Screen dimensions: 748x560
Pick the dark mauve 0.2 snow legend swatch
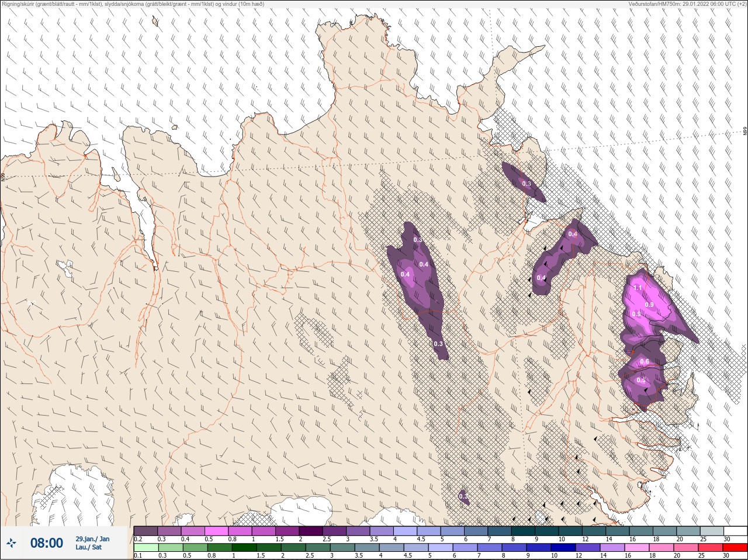coord(146,531)
